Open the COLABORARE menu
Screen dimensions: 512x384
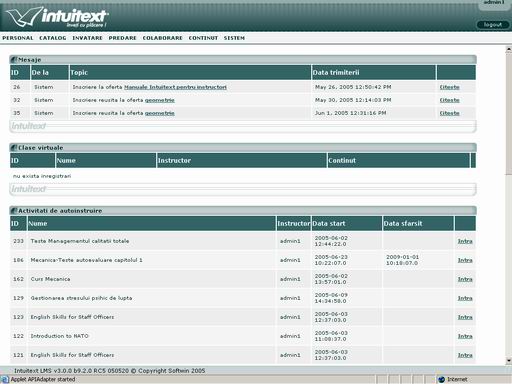(x=163, y=38)
